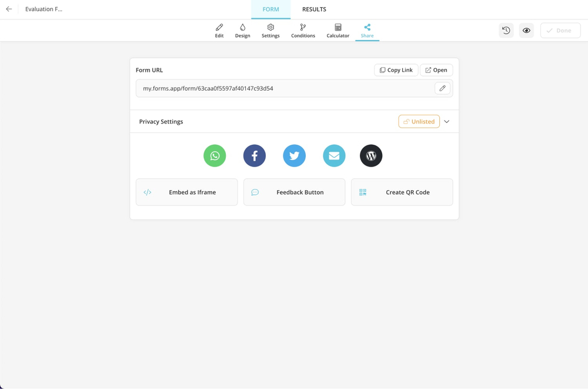
Task: Switch to the RESULTS tab
Action: click(x=314, y=9)
